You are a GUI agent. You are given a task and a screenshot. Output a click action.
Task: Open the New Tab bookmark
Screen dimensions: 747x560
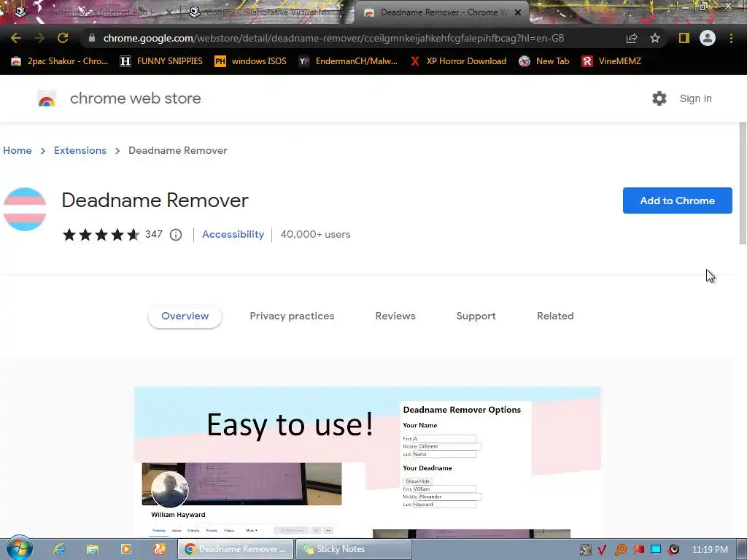tap(544, 61)
